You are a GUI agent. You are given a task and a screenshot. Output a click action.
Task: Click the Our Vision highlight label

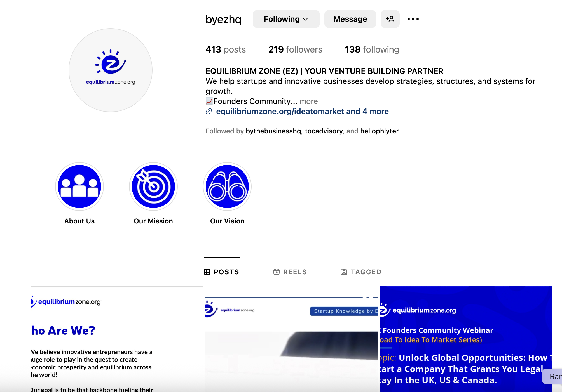click(x=227, y=221)
